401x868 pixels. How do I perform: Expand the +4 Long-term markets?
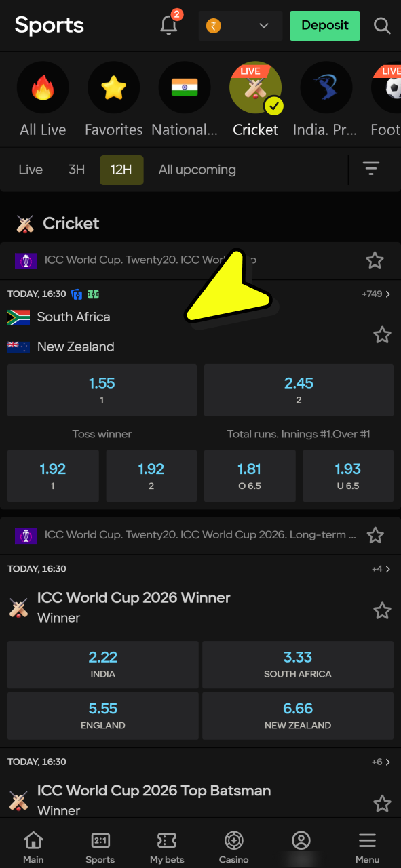[379, 569]
